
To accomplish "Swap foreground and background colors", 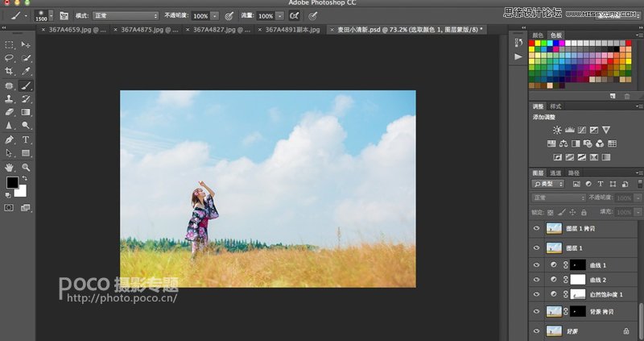I will [x=25, y=178].
